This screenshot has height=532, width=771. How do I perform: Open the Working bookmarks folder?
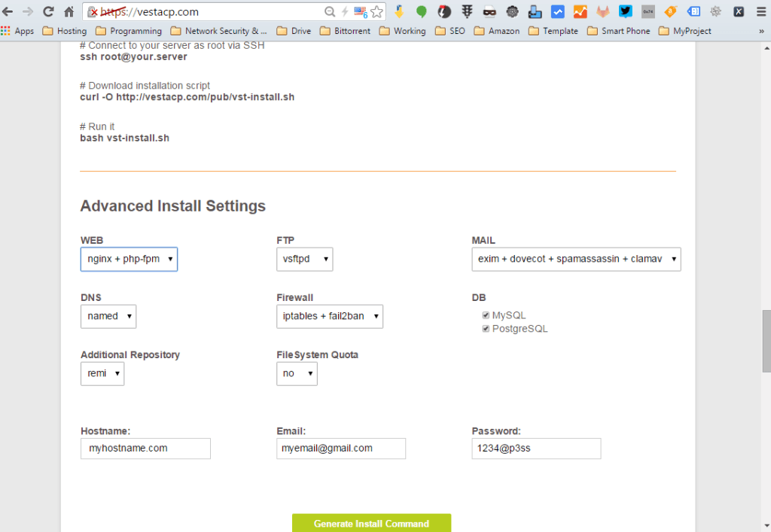(x=403, y=31)
